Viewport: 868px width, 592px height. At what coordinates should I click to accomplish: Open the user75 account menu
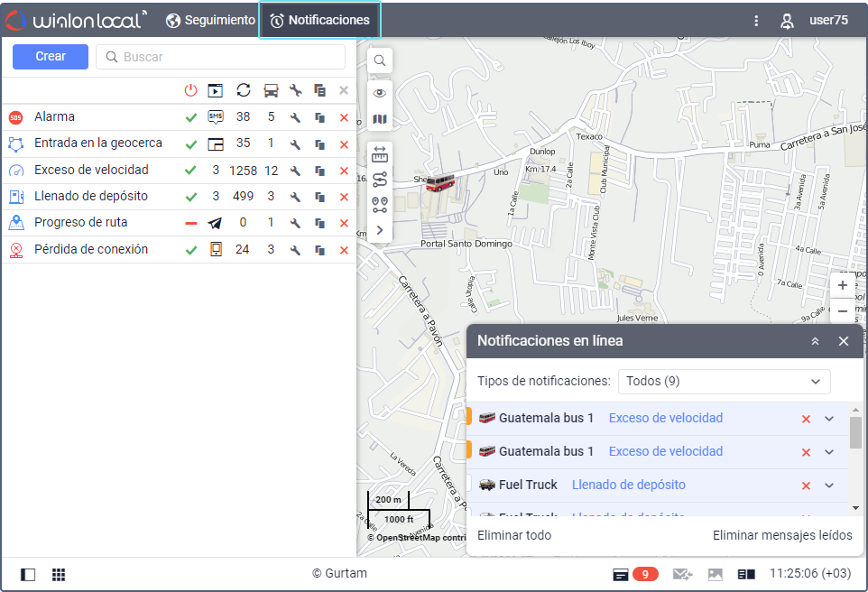(814, 20)
